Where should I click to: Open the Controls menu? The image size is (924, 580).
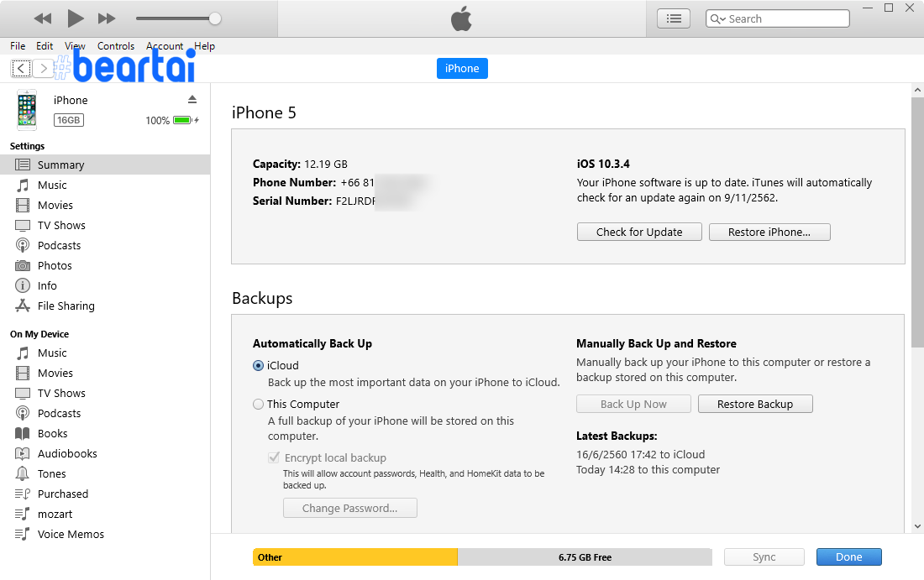pos(116,46)
